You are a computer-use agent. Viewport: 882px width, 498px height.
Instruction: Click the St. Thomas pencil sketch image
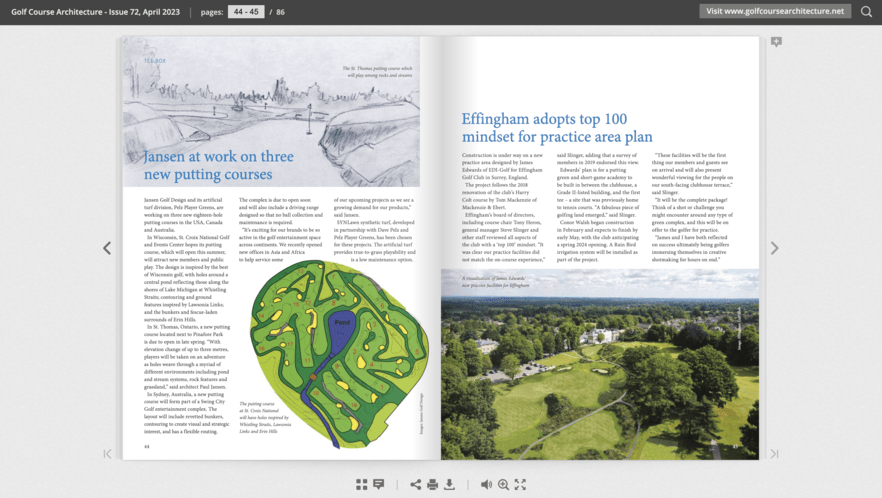click(271, 111)
